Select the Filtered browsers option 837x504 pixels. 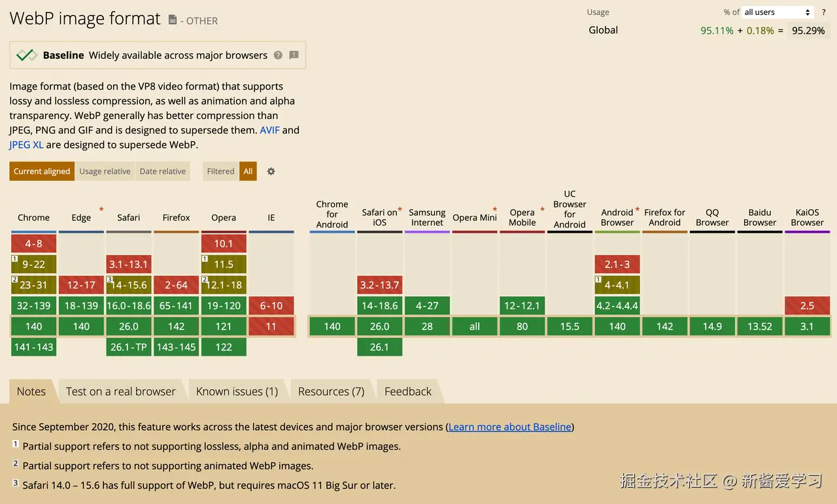tap(220, 171)
